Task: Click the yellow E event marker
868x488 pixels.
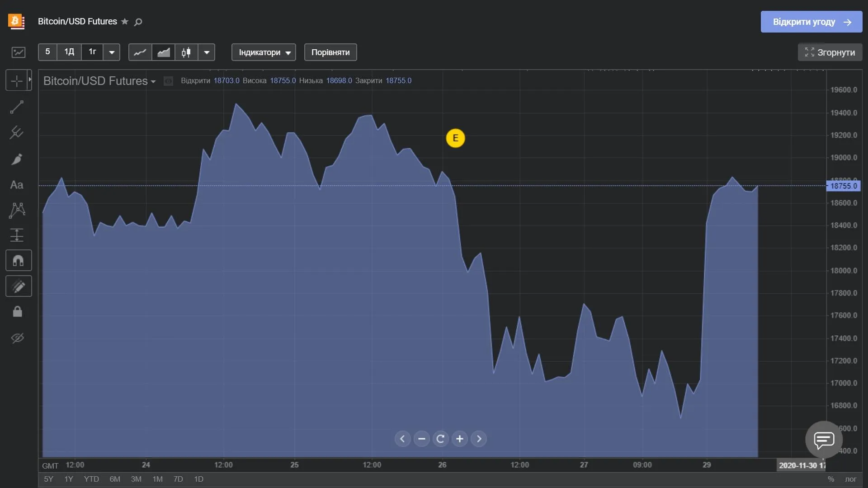Action: tap(455, 138)
